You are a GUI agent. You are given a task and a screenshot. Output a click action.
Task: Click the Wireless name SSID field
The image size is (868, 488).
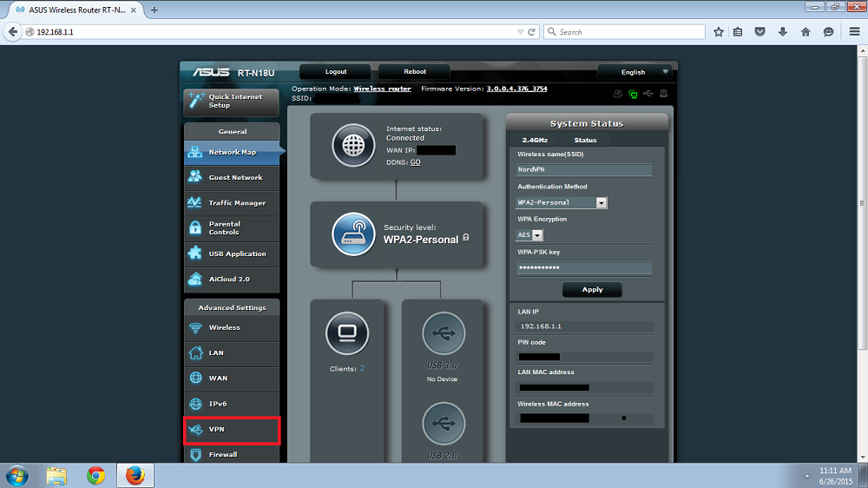pos(583,170)
